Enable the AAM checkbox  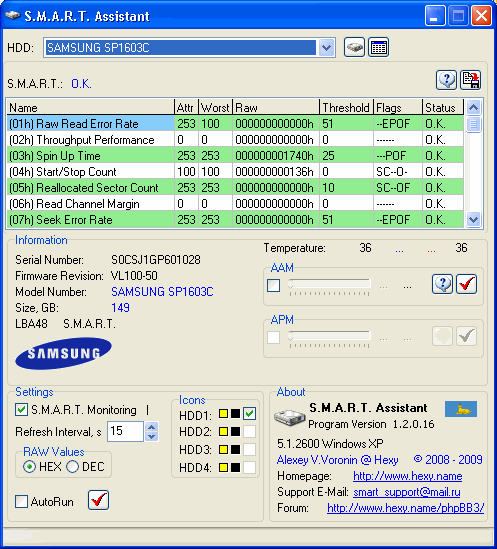click(273, 285)
